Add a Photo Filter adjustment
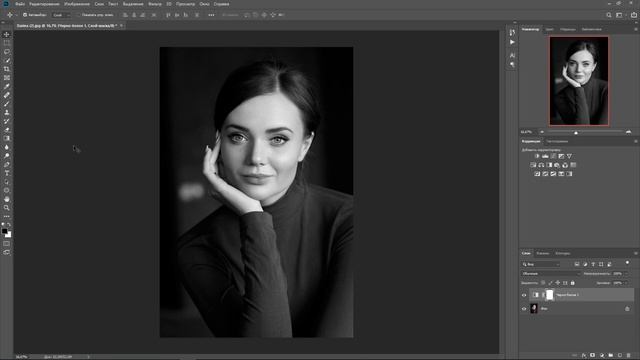 (x=557, y=165)
